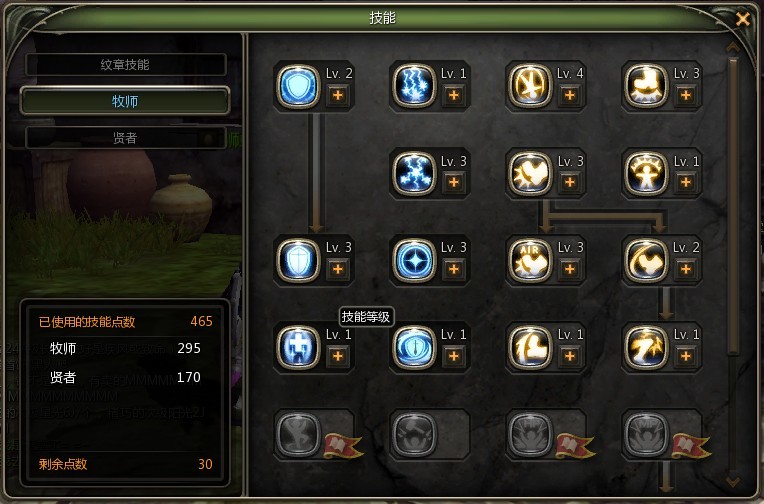
Task: Click the lightning bolts skill icon at Lv. 1
Action: 414,86
